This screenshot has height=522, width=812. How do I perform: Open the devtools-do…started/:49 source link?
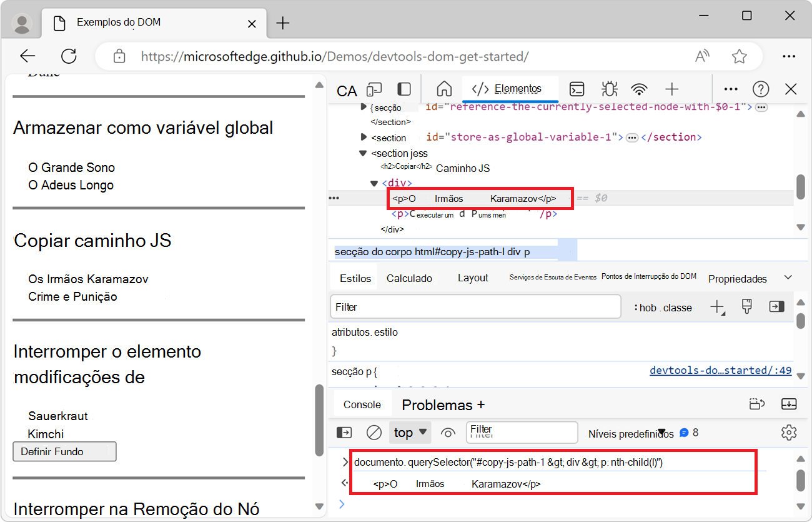click(720, 369)
